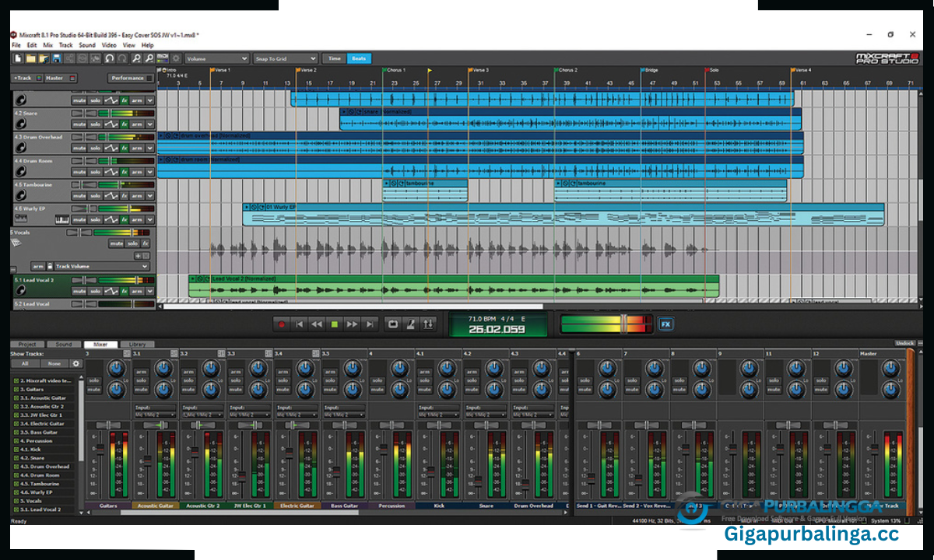Click the MIDI toolbar icon
The width and height of the screenshot is (934, 560).
[162, 58]
